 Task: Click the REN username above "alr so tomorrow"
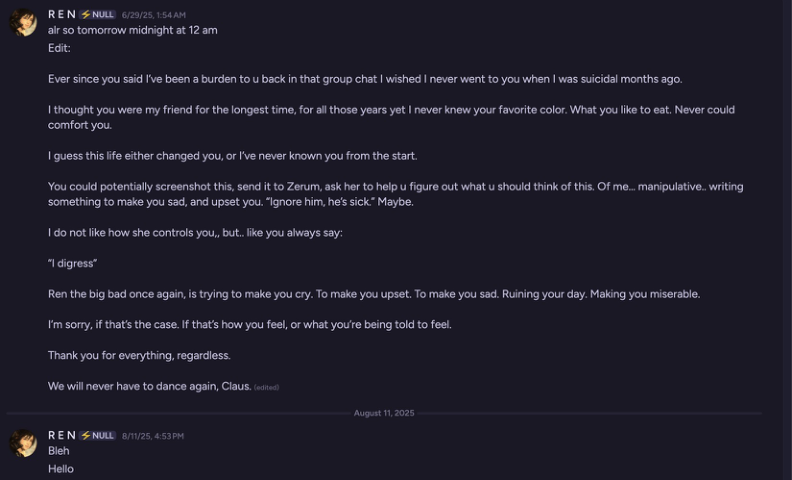[x=62, y=15]
